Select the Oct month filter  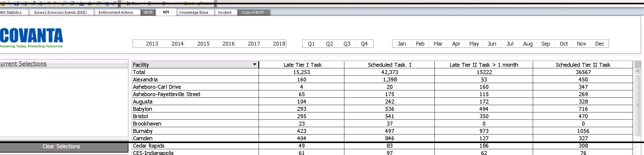point(564,44)
